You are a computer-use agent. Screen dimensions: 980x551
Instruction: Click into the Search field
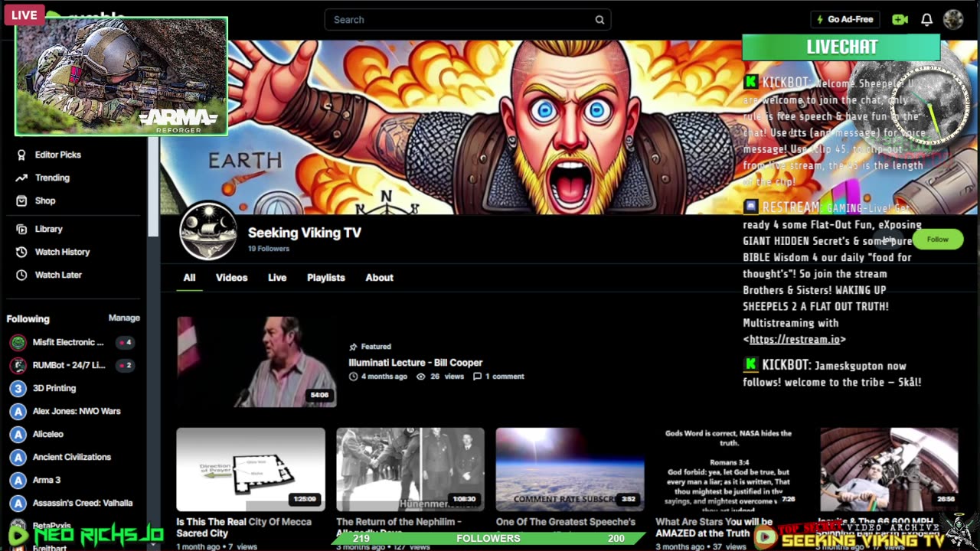(x=467, y=20)
